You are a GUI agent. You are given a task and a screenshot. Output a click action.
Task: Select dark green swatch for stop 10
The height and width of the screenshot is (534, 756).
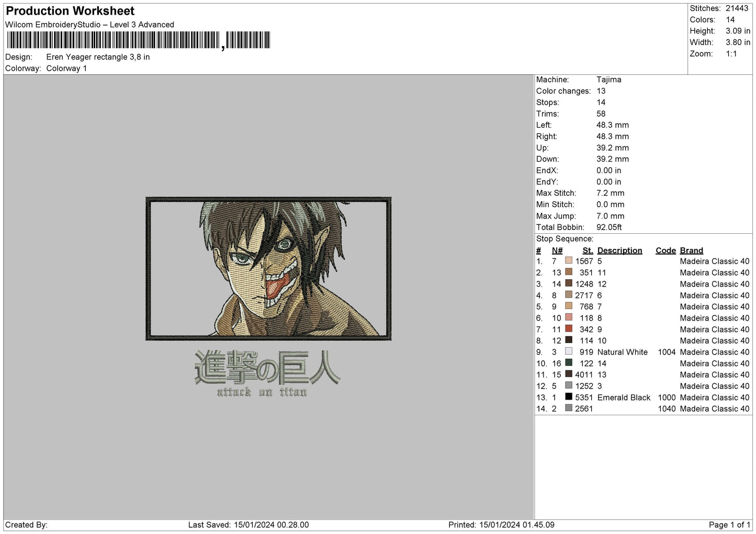point(569,363)
